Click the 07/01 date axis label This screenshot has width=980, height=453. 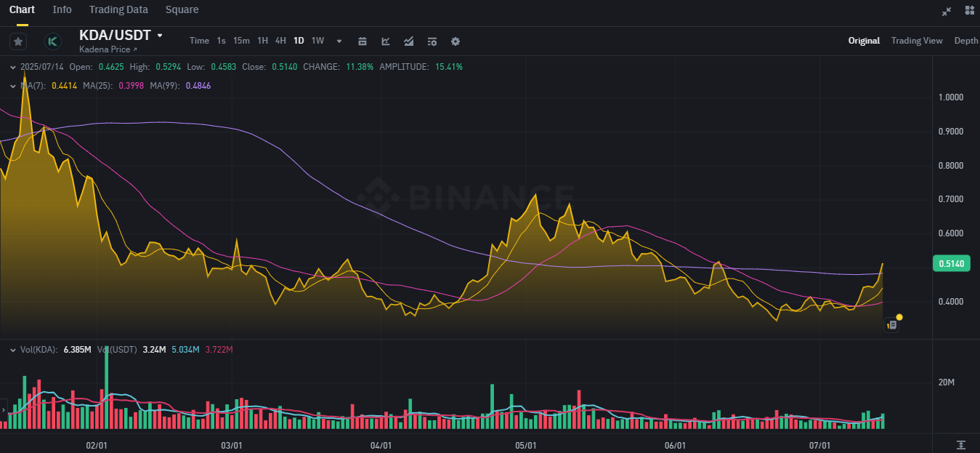tap(820, 445)
